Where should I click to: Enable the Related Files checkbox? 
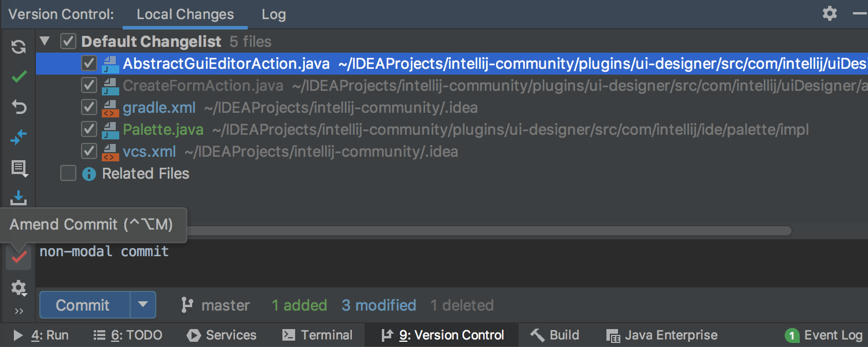coord(68,173)
